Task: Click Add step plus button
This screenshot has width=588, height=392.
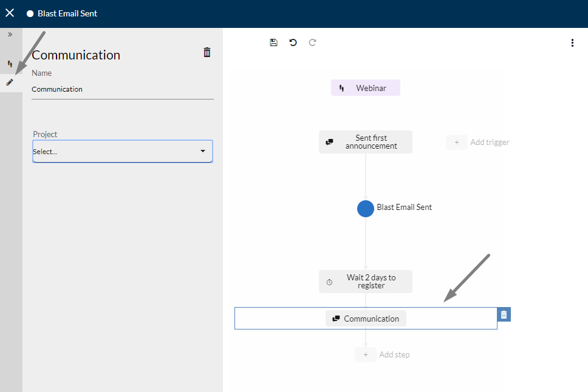Action: coord(366,354)
